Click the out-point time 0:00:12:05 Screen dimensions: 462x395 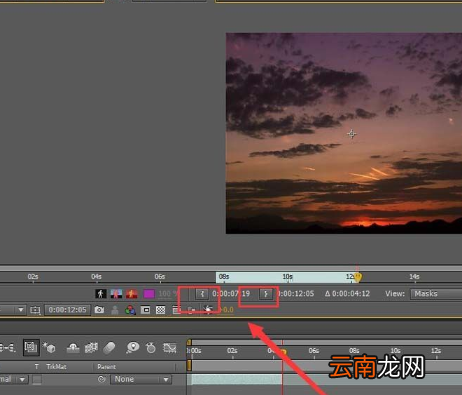coord(296,294)
